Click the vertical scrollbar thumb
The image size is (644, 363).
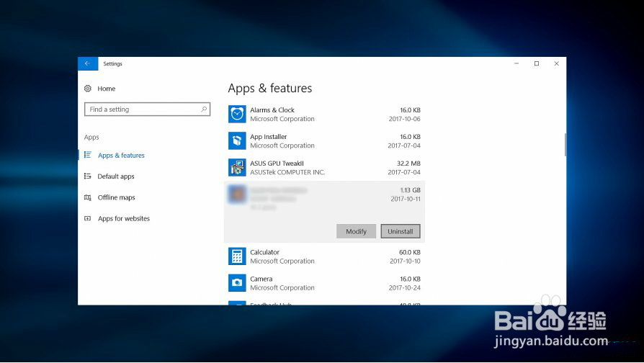click(x=565, y=145)
